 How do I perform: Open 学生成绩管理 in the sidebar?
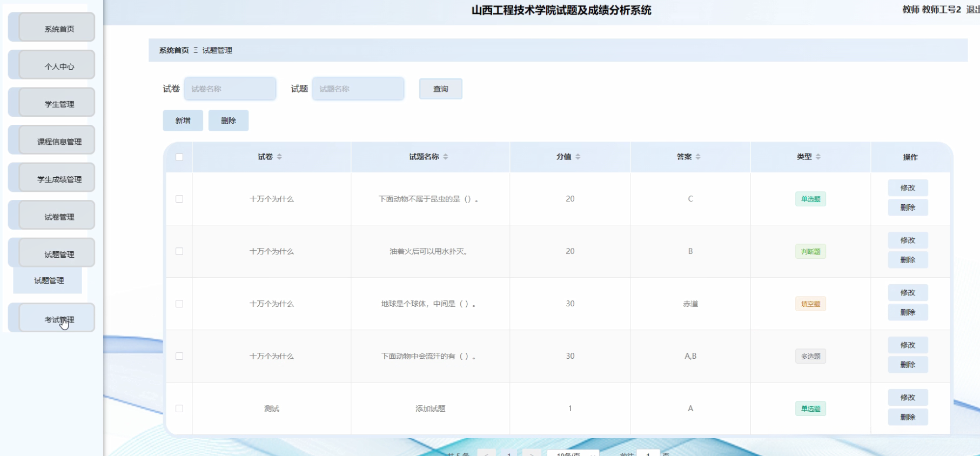click(57, 178)
